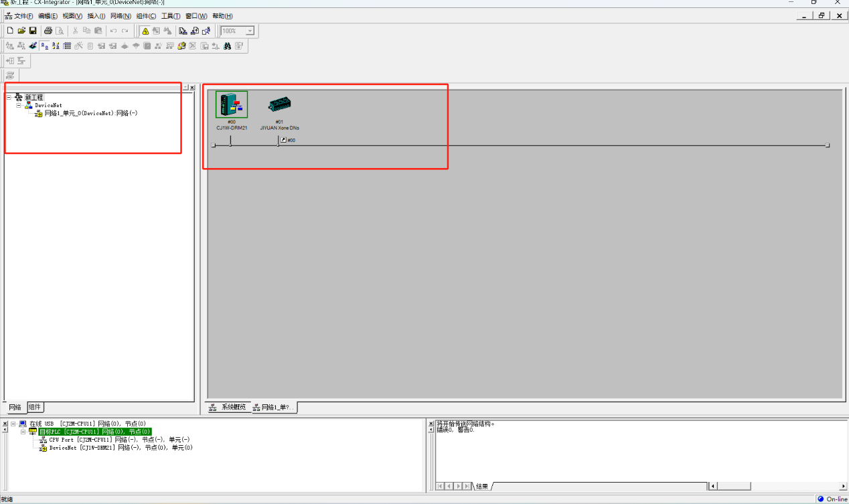
Task: Click the binoculars find icon
Action: 228,46
